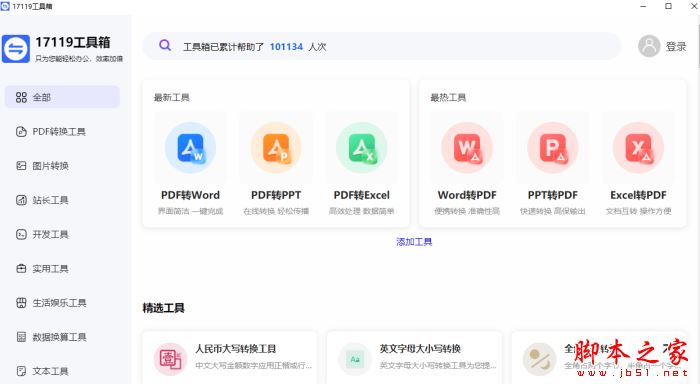Click the 英文字母大小写转换 Aa icon
The image size is (700, 384).
[355, 359]
